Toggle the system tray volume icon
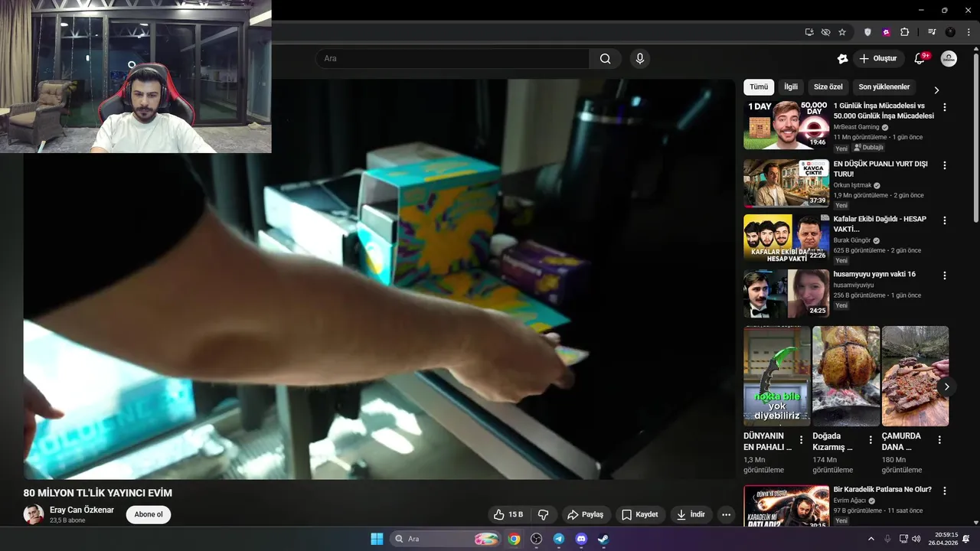The height and width of the screenshot is (551, 980). [x=916, y=539]
